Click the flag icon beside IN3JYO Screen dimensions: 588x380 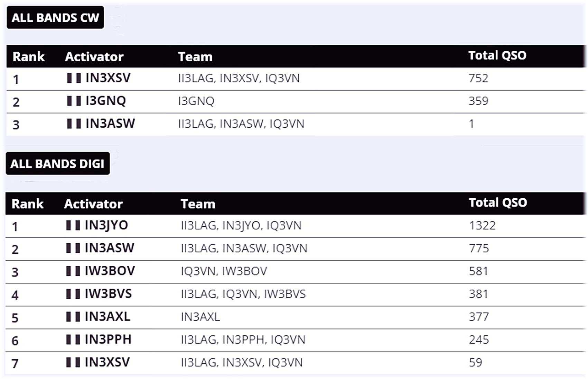pos(73,226)
